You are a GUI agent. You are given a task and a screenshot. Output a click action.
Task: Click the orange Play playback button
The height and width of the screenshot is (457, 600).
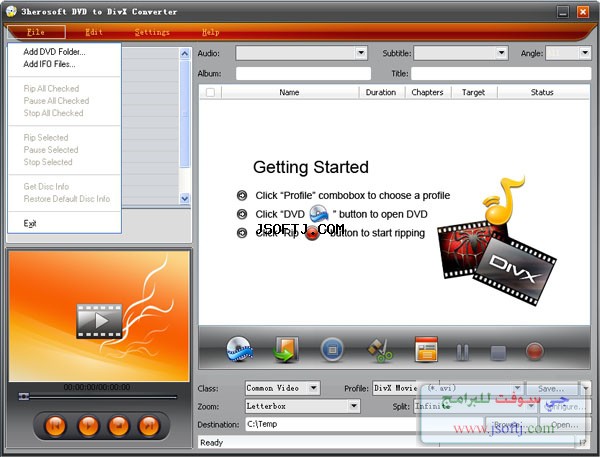88,425
